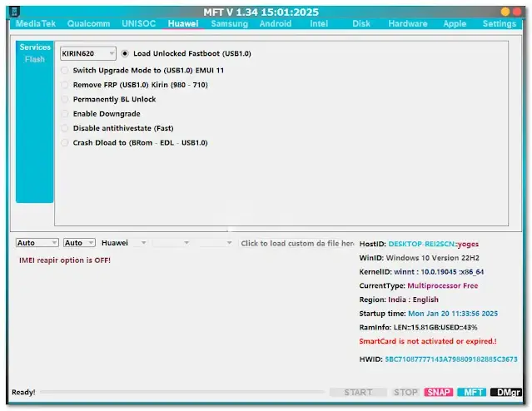Go to the Intel tab

(x=319, y=23)
